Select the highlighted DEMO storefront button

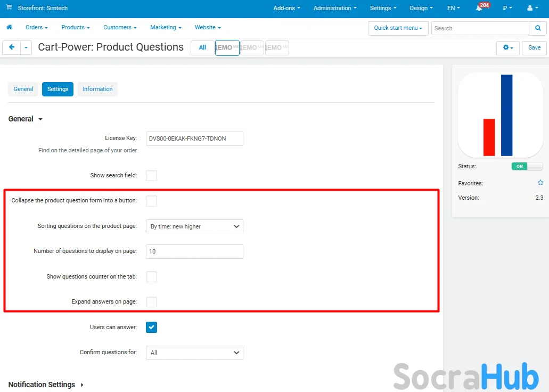(227, 47)
